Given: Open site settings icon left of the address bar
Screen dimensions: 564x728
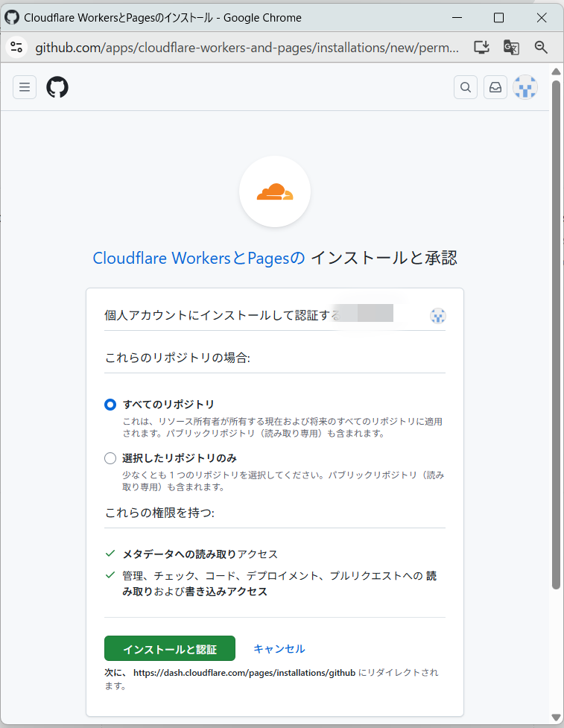Looking at the screenshot, I should 16,47.
